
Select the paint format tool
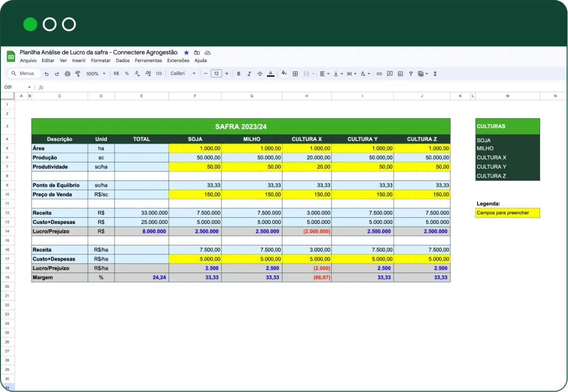tap(77, 74)
